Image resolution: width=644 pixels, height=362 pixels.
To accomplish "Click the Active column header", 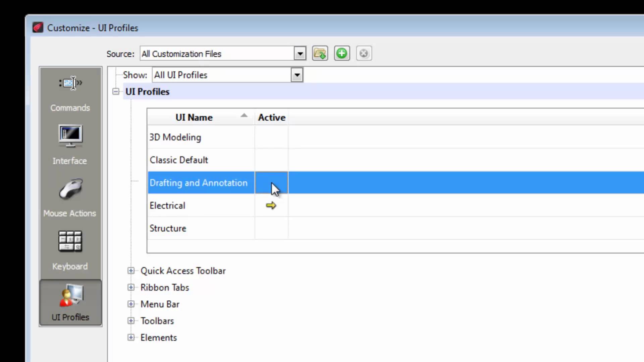I will [x=271, y=117].
